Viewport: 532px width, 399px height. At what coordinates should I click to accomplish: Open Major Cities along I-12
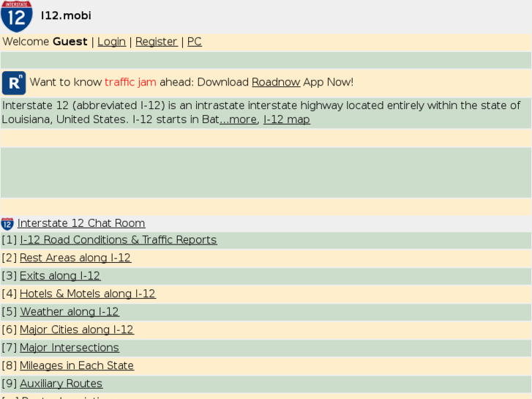(77, 329)
